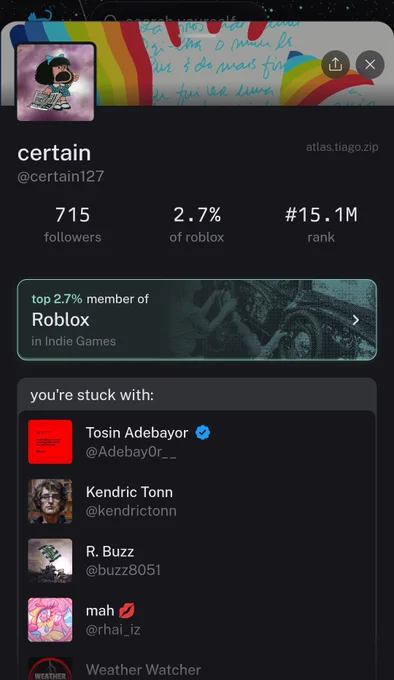This screenshot has width=394, height=680.
Task: Close the profile card
Action: 370,65
